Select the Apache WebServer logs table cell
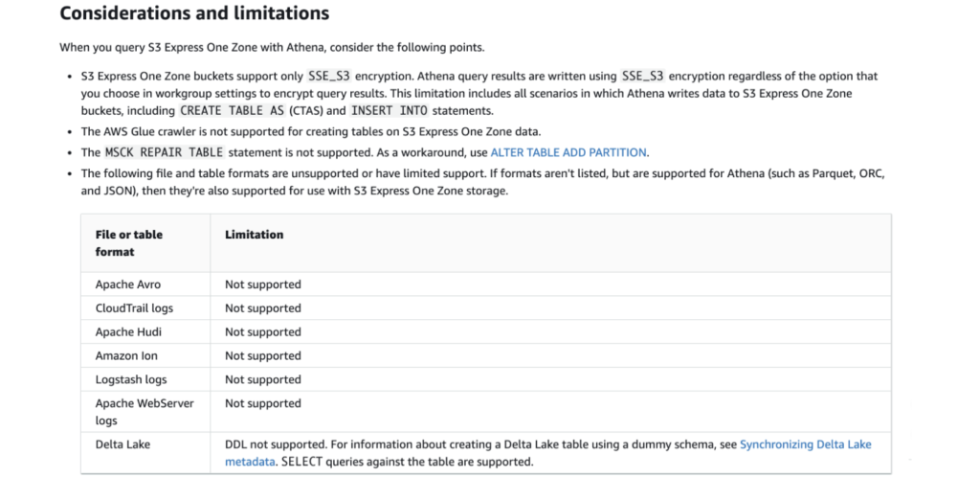The width and height of the screenshot is (980, 500). (x=144, y=412)
